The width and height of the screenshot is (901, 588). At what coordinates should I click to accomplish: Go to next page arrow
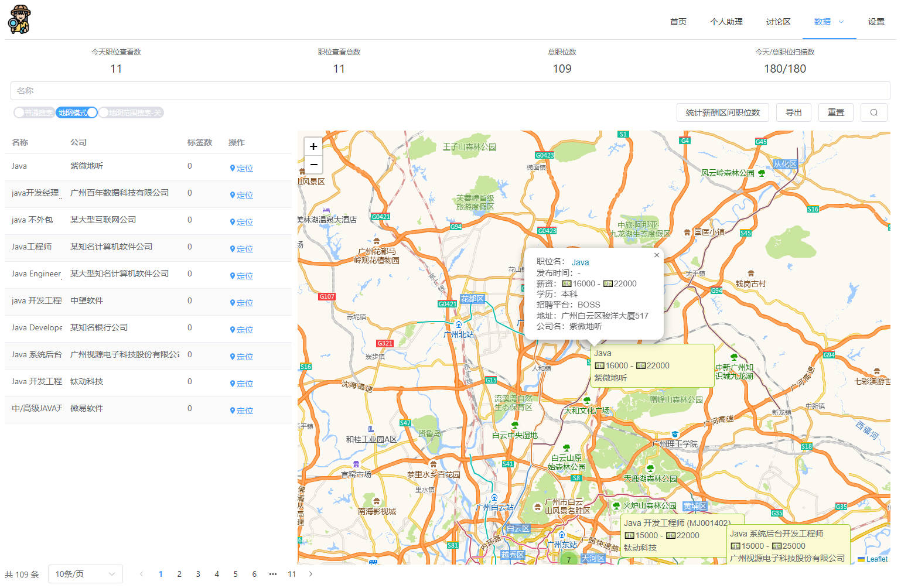310,574
